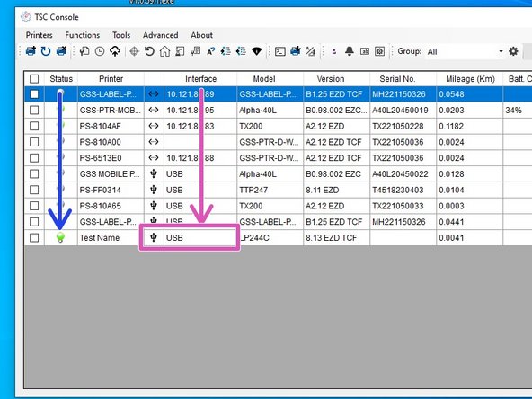
Task: Check the box for PS-8104AF printer
Action: (x=34, y=126)
